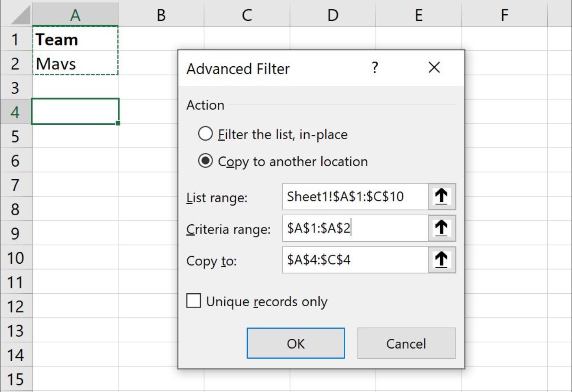Screen dimensions: 572x392
Task: Close the Advanced Filter dialog
Action: [x=434, y=68]
